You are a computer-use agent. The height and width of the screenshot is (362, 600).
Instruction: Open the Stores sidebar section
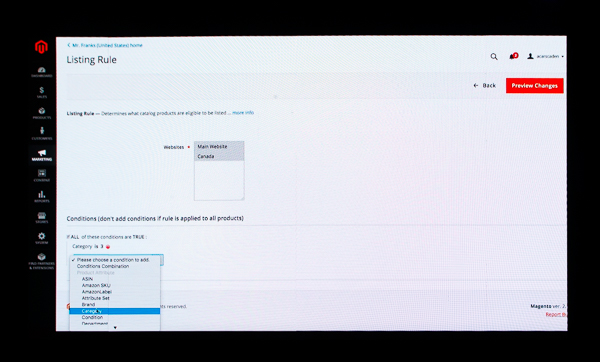click(42, 218)
